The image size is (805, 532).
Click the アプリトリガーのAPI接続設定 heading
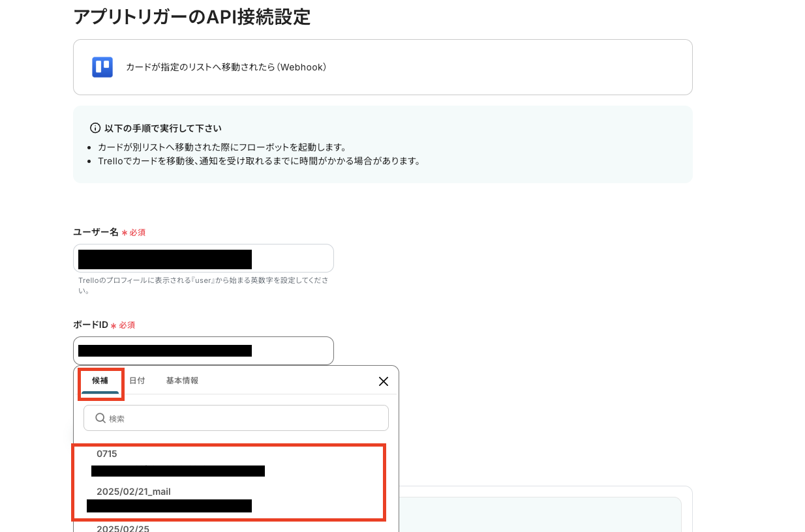pos(192,16)
